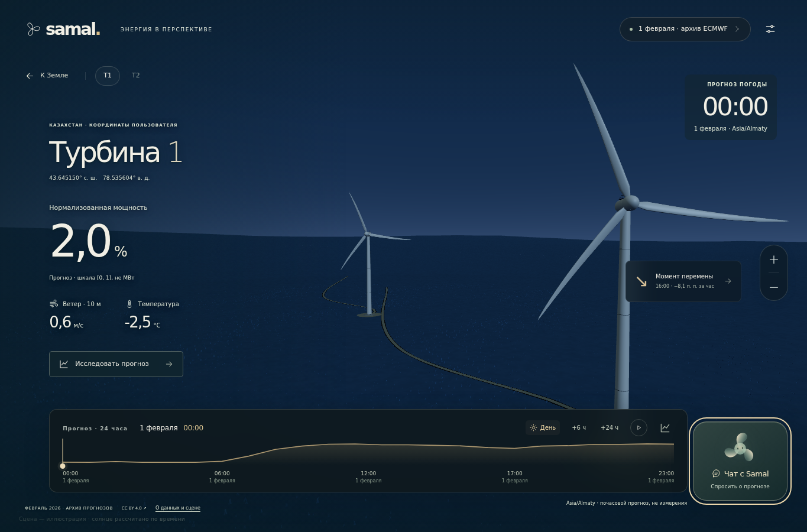Click the 2,0 % normalized power value
The width and height of the screenshot is (807, 532).
pos(89,241)
